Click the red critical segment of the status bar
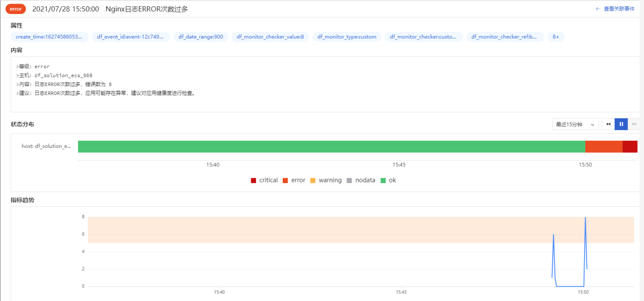Viewport: 644px width, 301px height. [630, 147]
